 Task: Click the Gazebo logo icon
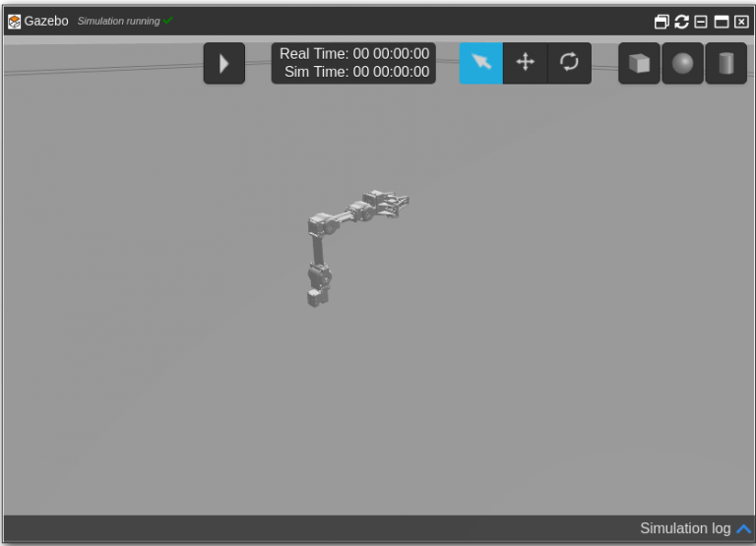[15, 22]
